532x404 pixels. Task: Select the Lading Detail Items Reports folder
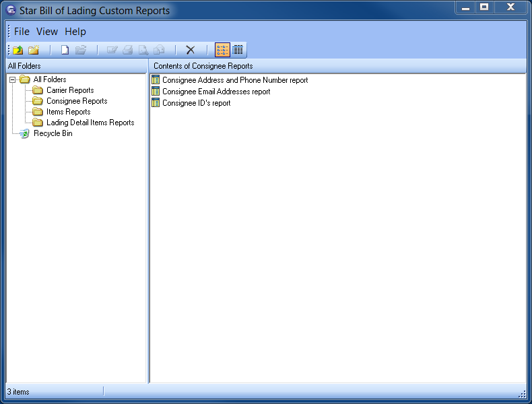(x=90, y=123)
